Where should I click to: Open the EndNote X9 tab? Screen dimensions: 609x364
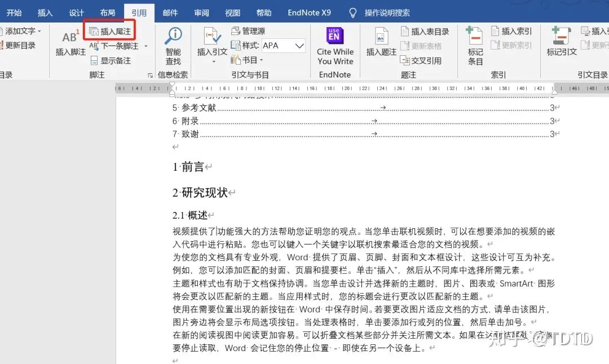[309, 13]
